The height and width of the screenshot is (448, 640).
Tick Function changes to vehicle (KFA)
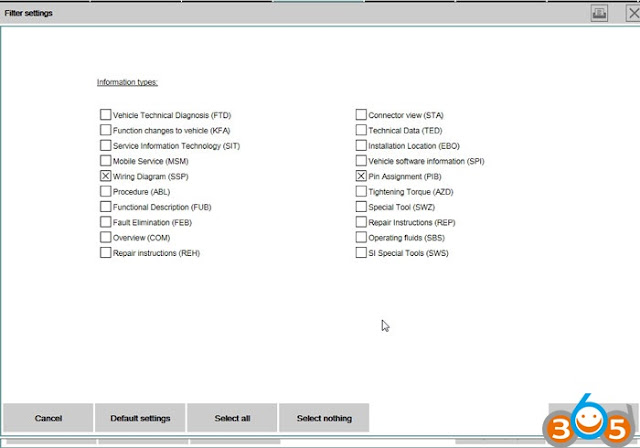click(x=105, y=130)
